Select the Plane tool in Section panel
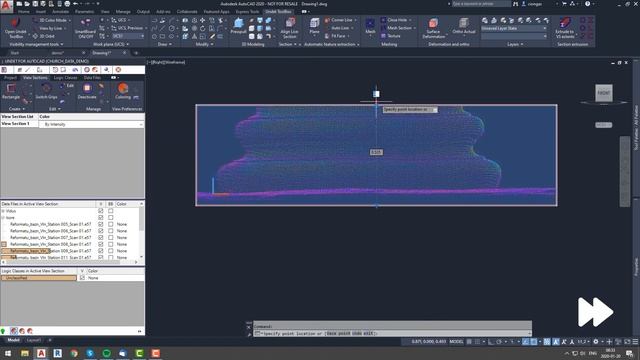This screenshot has width=640, height=360. click(314, 26)
